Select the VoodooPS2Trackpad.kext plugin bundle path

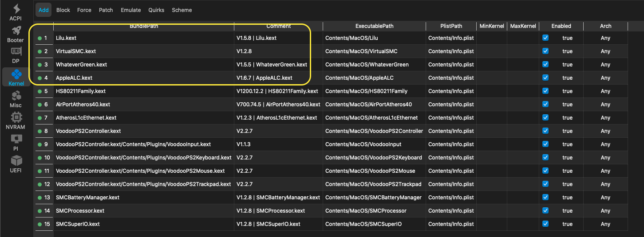(x=144, y=184)
